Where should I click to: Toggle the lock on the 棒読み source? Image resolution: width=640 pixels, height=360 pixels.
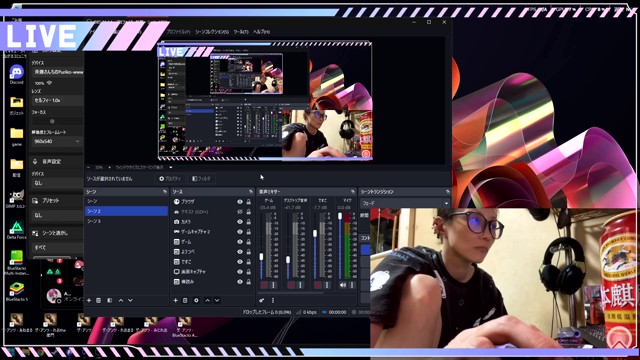248,282
